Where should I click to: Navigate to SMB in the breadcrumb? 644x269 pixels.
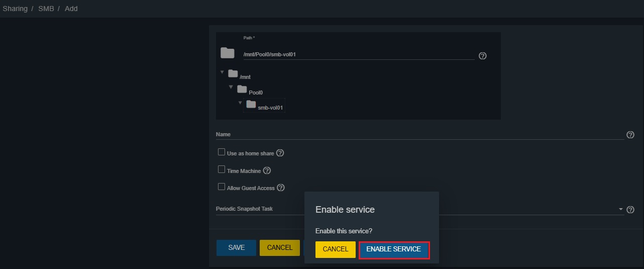pos(46,9)
